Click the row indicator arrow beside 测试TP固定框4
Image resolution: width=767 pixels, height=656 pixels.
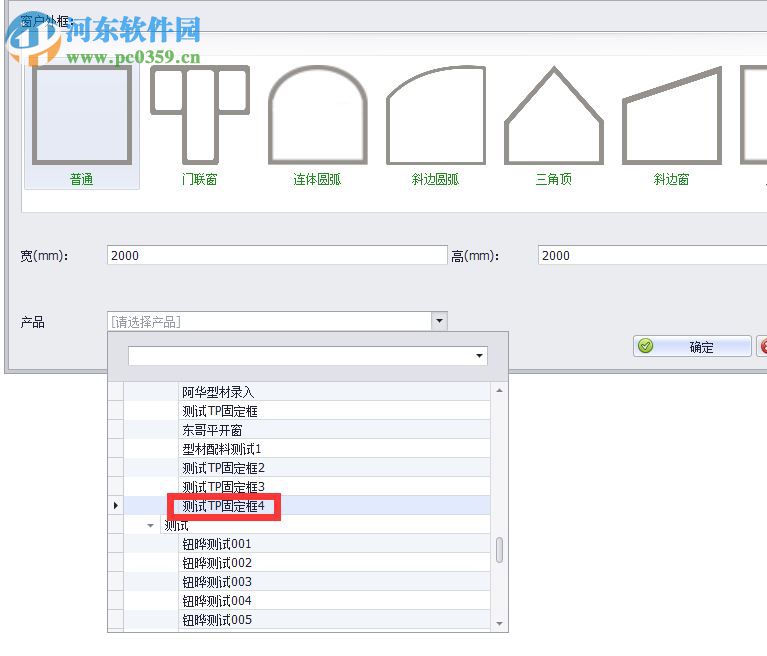115,505
